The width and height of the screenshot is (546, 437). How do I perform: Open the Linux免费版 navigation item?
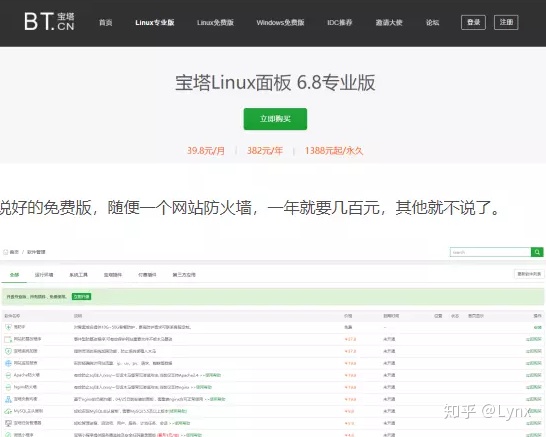point(215,23)
